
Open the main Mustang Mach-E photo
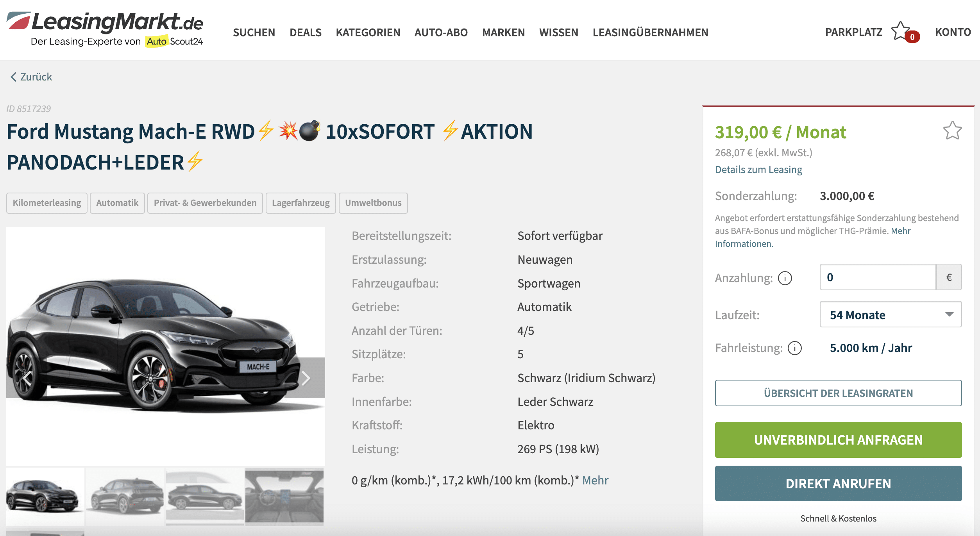[x=166, y=346]
